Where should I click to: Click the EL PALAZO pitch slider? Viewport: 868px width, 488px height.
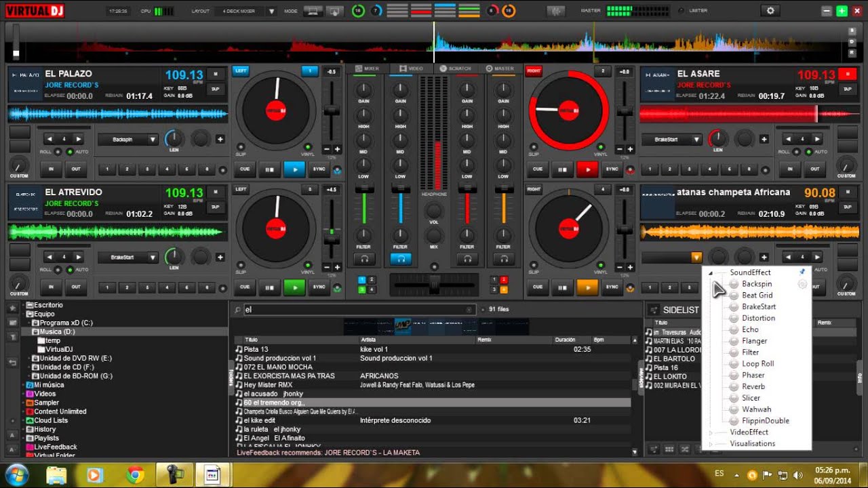[331, 112]
